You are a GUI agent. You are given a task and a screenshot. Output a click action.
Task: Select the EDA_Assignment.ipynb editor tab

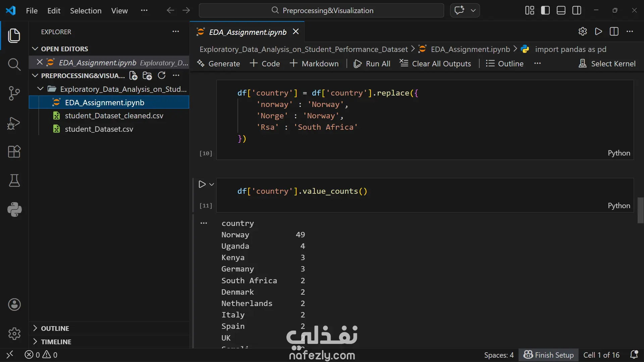[248, 32]
